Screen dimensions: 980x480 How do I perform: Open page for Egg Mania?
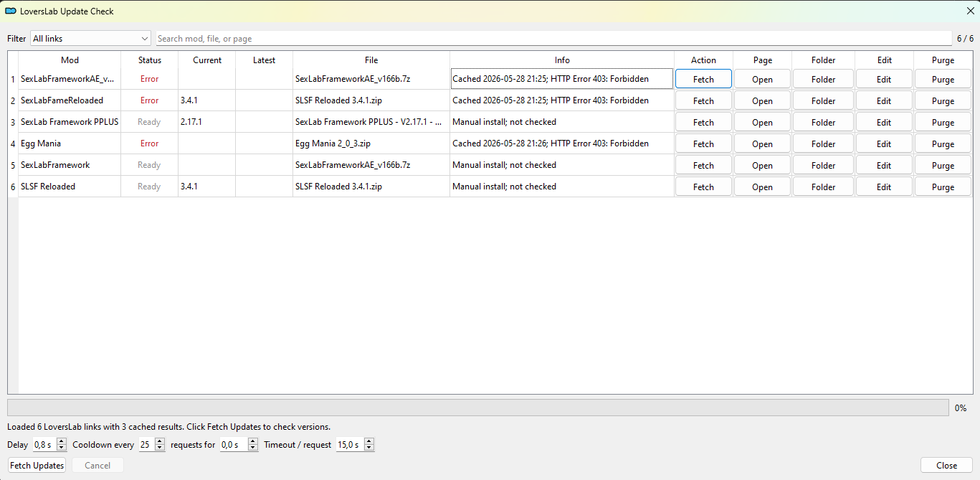coord(762,143)
